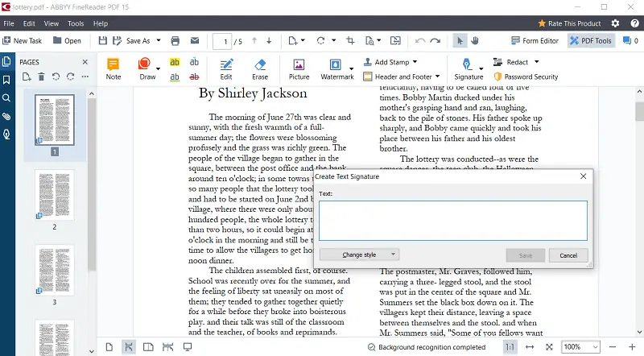Open the Change style dropdown
Viewport: 644px width, 356px height.
pos(359,255)
